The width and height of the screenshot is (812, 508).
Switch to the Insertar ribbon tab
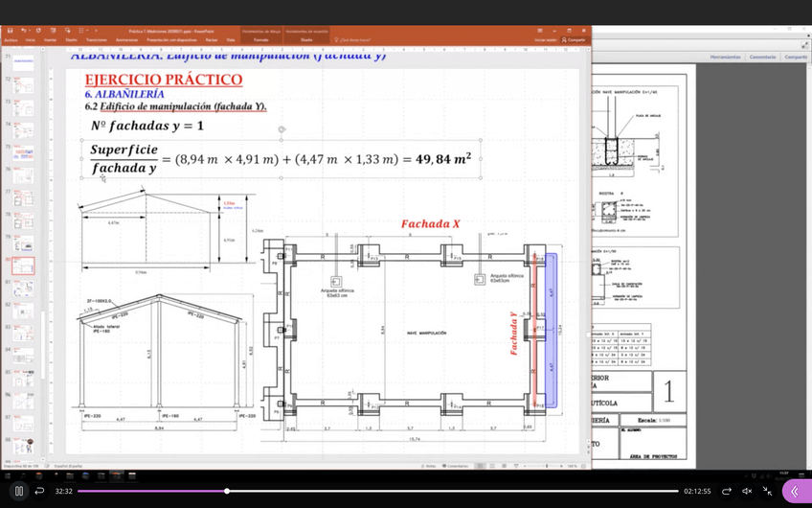click(x=50, y=40)
